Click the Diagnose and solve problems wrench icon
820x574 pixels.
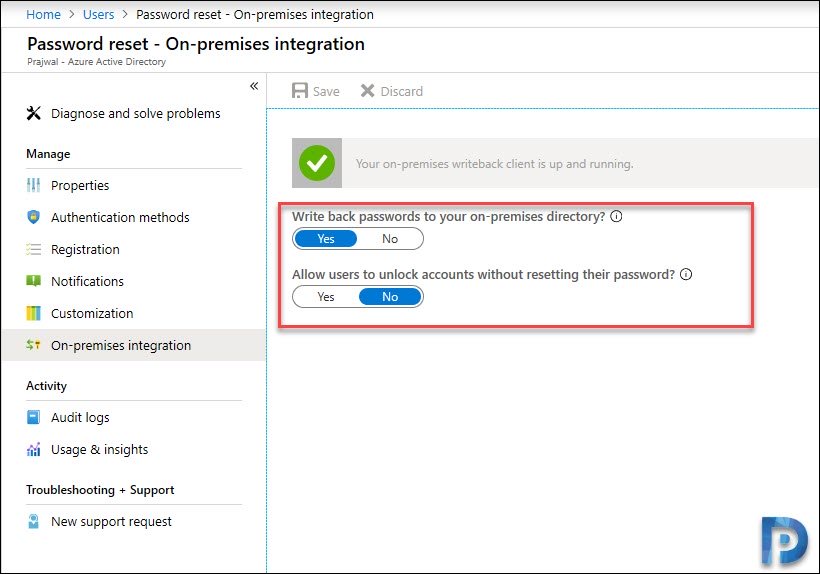33,113
